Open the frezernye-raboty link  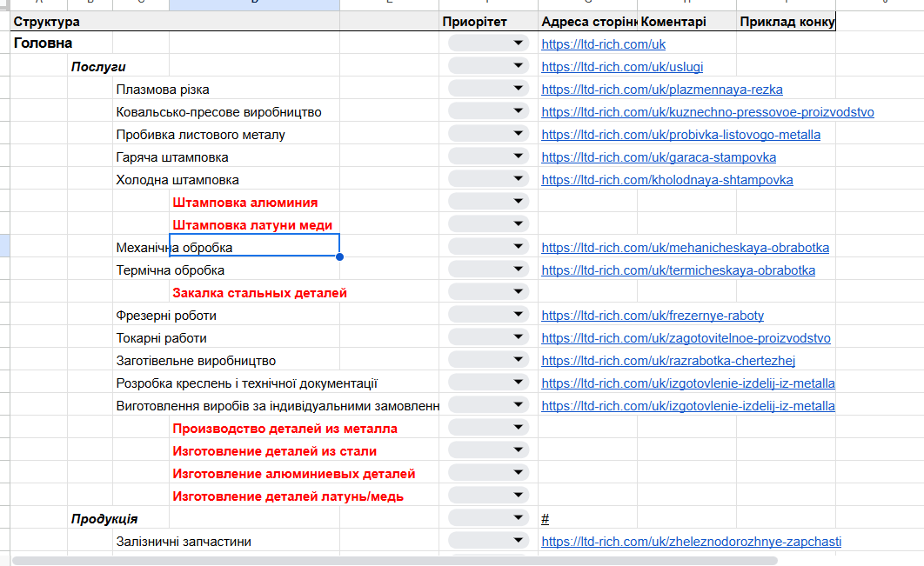pyautogui.click(x=653, y=316)
